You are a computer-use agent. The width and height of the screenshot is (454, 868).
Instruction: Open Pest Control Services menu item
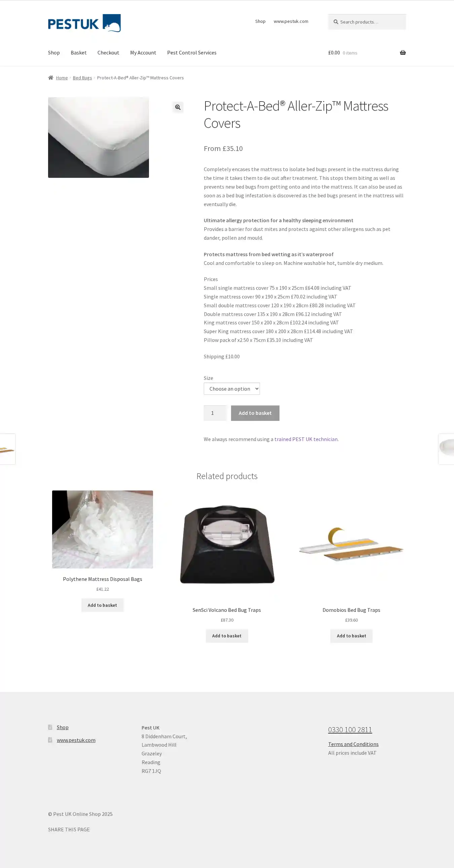coord(191,52)
